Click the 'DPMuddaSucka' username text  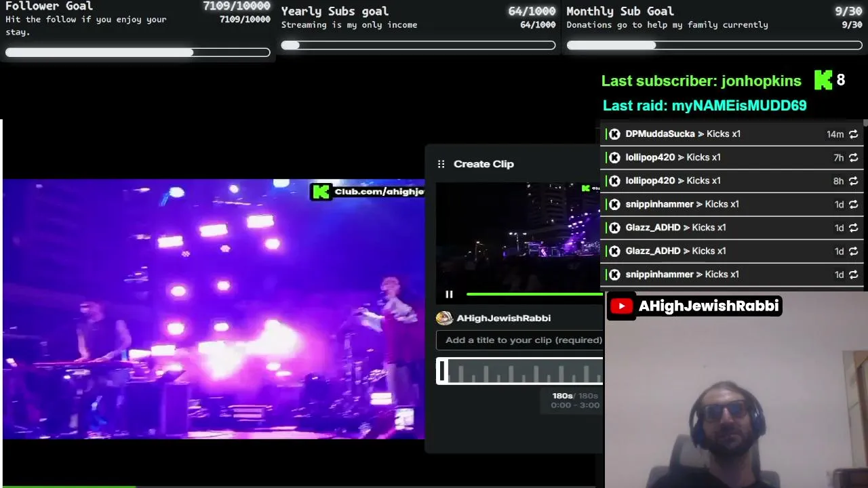pos(660,134)
